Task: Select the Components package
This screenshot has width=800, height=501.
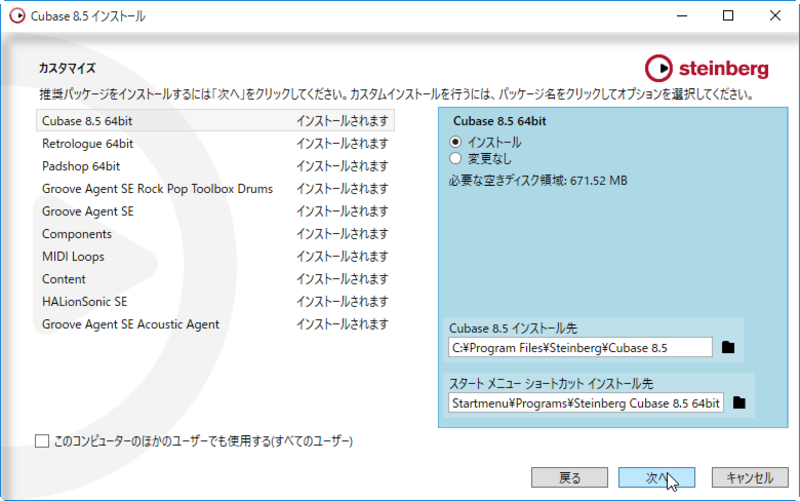Action: point(215,234)
